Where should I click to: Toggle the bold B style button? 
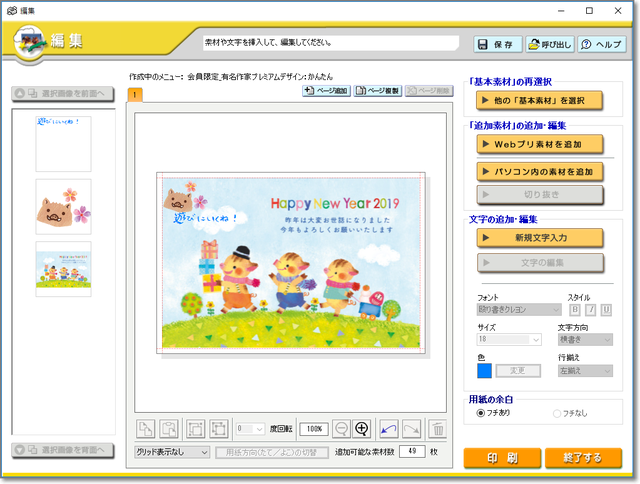pos(574,310)
